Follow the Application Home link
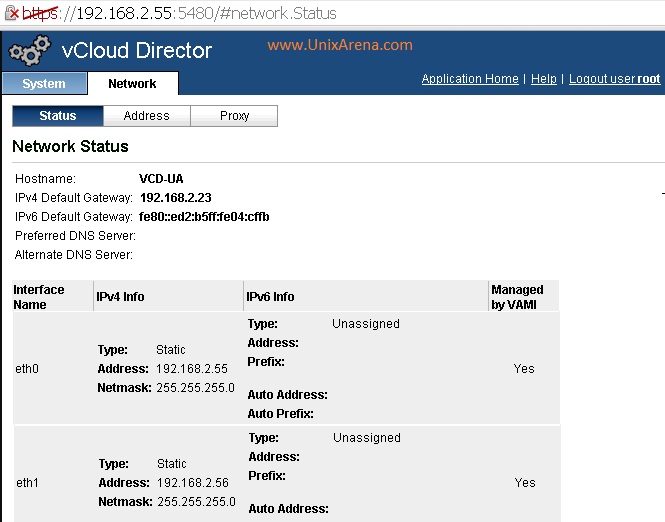The width and height of the screenshot is (665, 522). [x=470, y=79]
